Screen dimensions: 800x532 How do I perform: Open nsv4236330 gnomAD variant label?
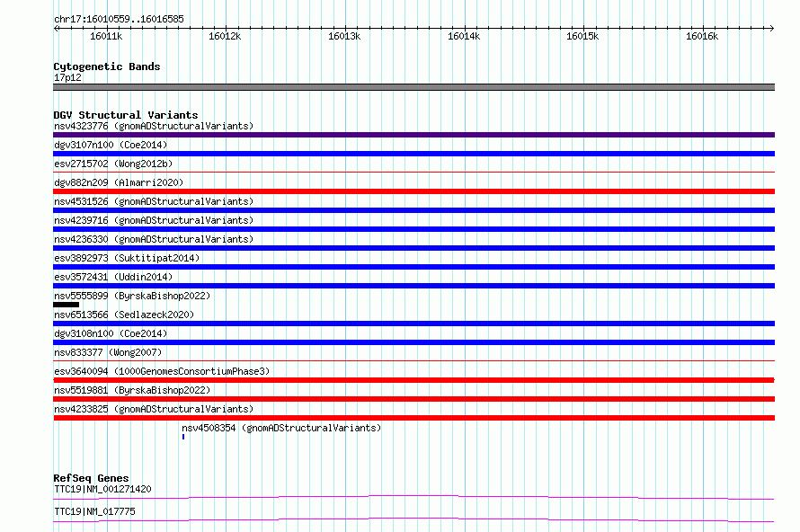[x=154, y=239]
